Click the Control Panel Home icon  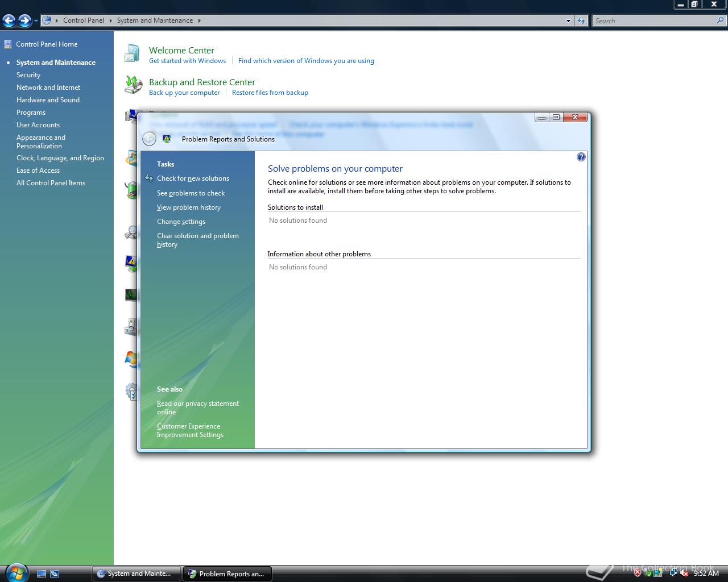7,44
